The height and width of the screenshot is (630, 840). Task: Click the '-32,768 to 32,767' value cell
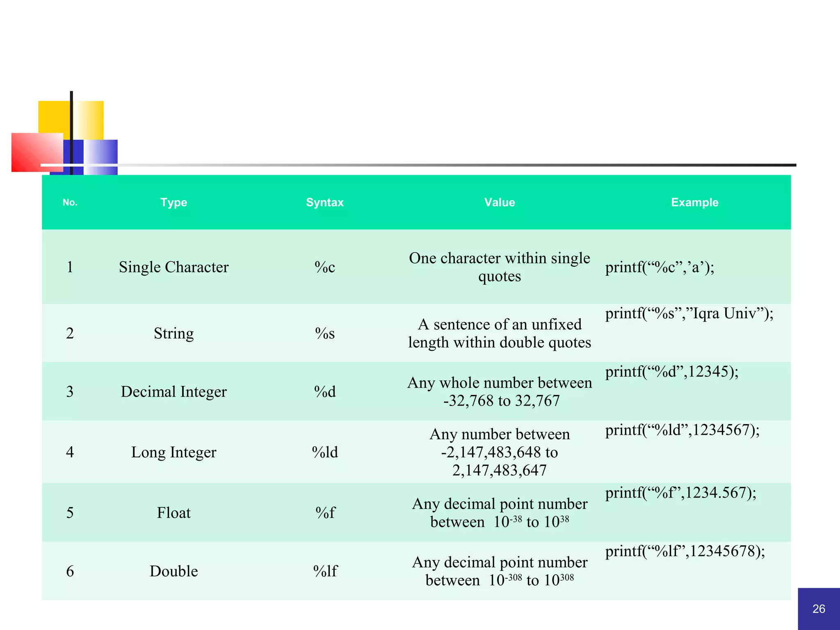pos(500,392)
